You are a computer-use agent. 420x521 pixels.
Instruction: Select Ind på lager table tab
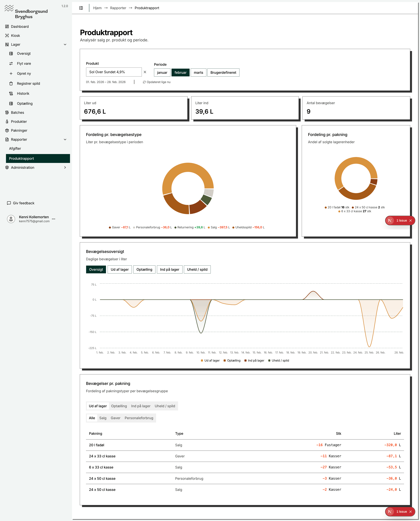[141, 406]
